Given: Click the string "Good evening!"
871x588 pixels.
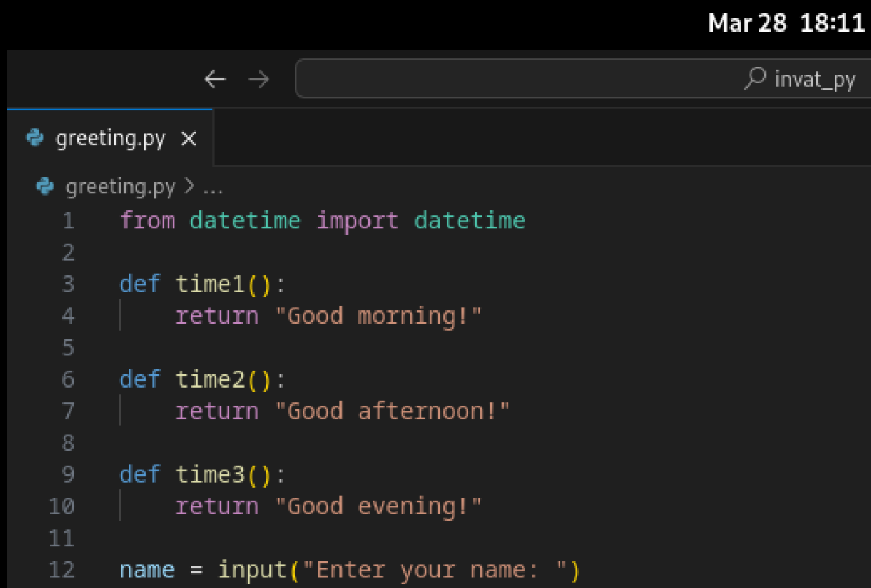Looking at the screenshot, I should (379, 506).
